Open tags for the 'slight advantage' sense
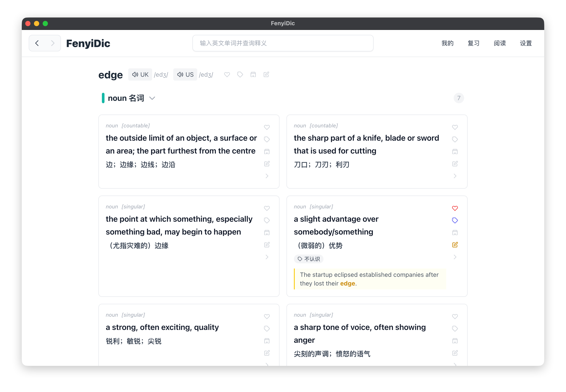566x392 pixels. pyautogui.click(x=455, y=220)
